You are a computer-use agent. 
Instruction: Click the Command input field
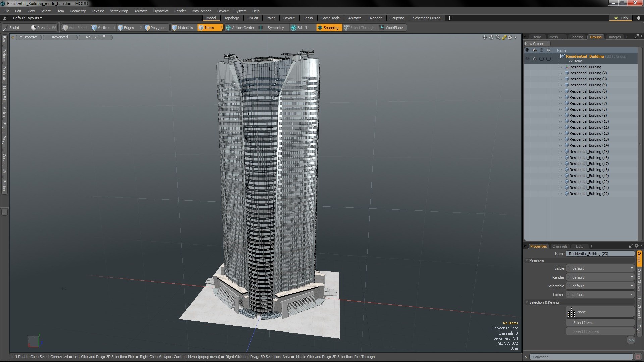tap(581, 357)
